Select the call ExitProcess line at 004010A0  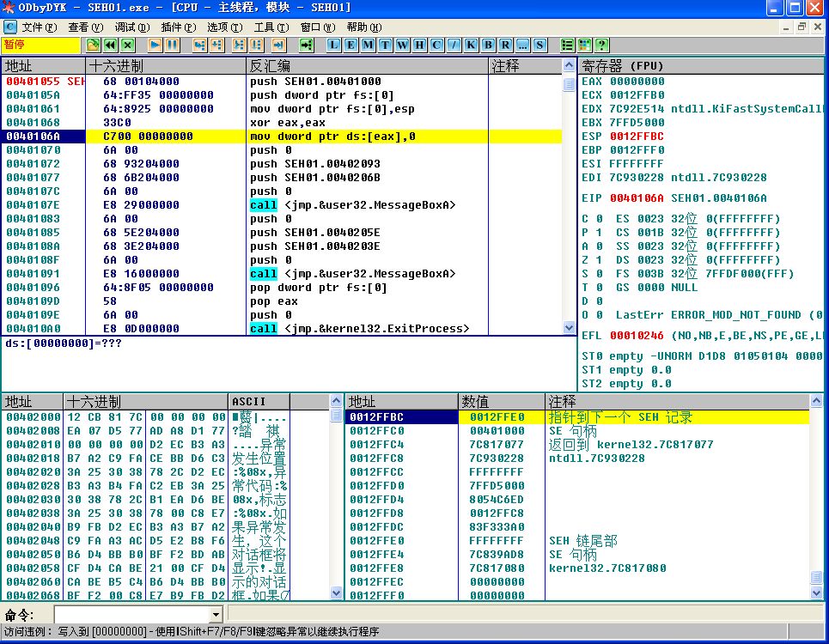click(x=281, y=329)
